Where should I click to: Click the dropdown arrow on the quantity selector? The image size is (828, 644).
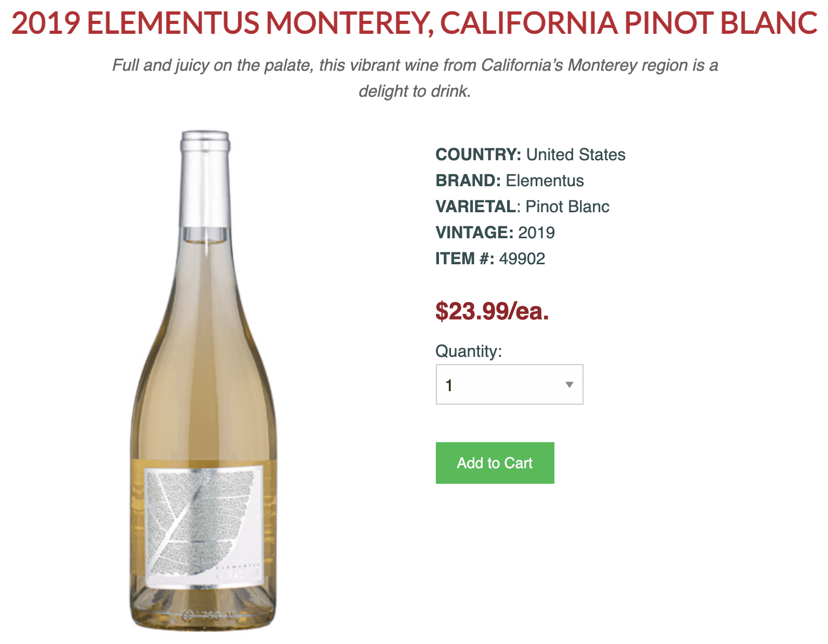coord(568,384)
